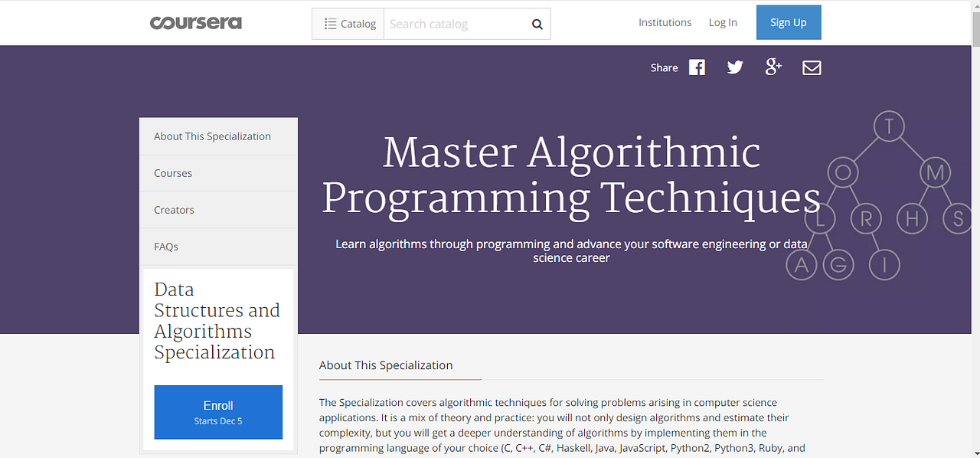Screen dimensions: 980x458
Task: Click the Master Algorithmic Programming Techniques title
Action: click(x=571, y=175)
